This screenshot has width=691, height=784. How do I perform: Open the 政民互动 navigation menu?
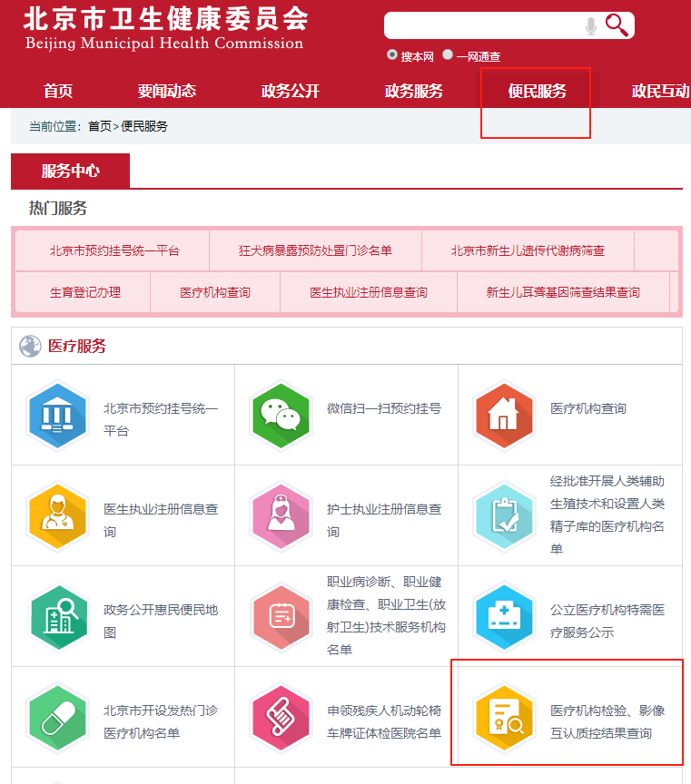click(x=661, y=91)
